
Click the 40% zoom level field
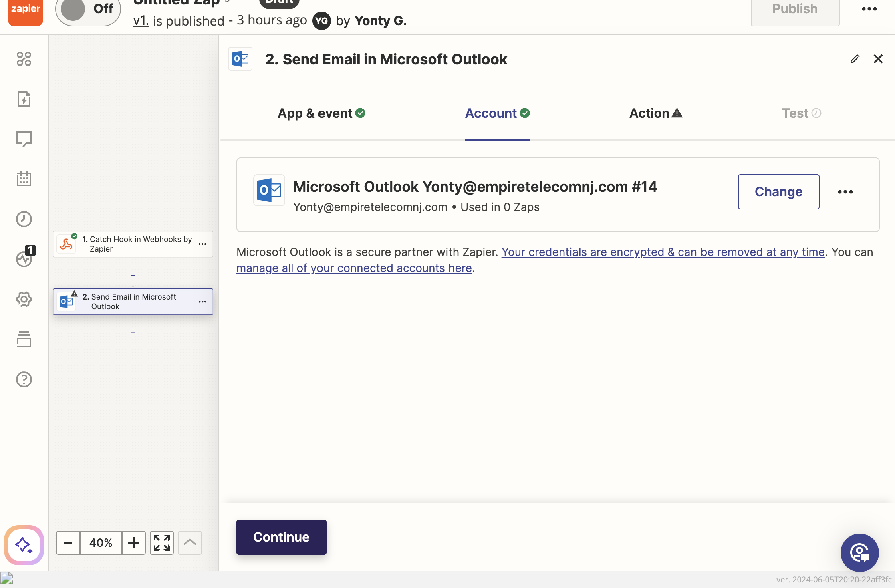101,543
